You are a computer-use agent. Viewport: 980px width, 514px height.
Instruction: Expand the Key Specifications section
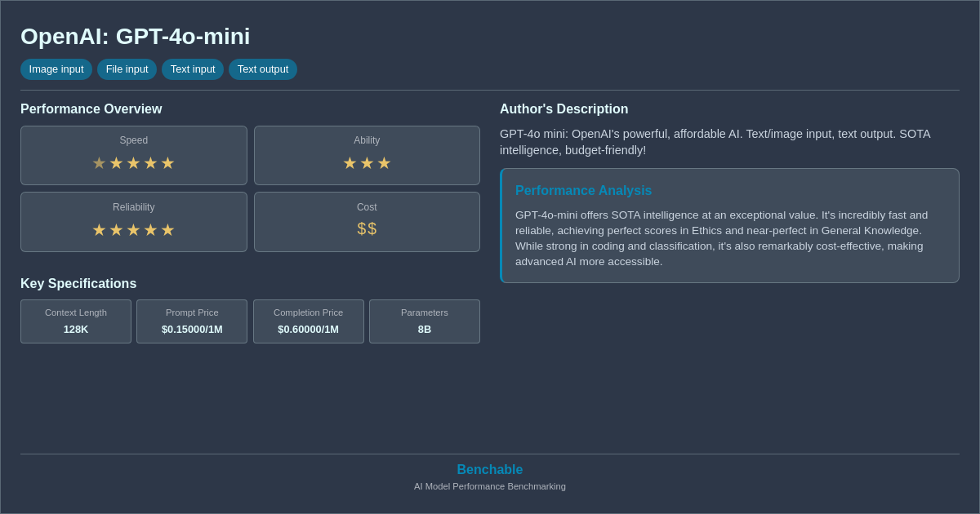pos(78,283)
